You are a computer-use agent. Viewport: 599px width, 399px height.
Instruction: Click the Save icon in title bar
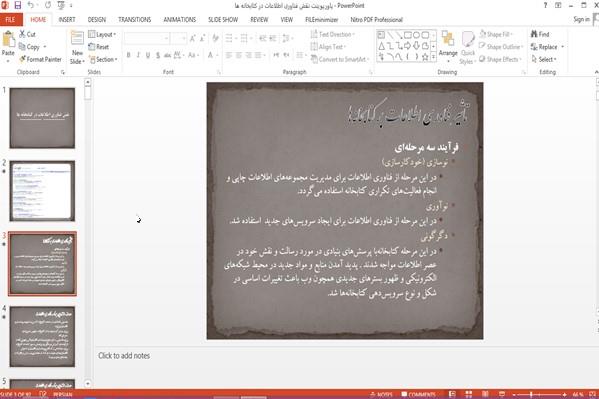tap(18, 5)
